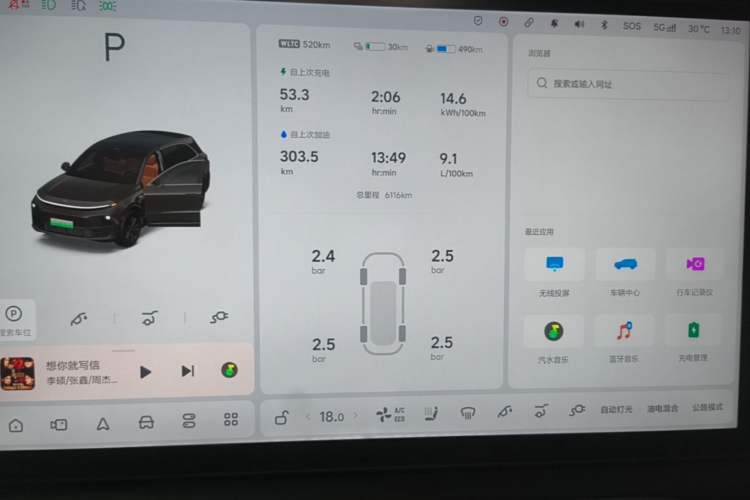Image resolution: width=750 pixels, height=500 pixels.
Task: Open the car settings icon in dock
Action: click(146, 422)
